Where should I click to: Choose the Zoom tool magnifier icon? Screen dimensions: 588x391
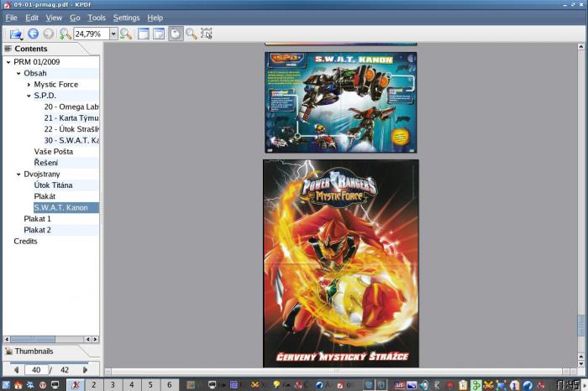pos(192,34)
